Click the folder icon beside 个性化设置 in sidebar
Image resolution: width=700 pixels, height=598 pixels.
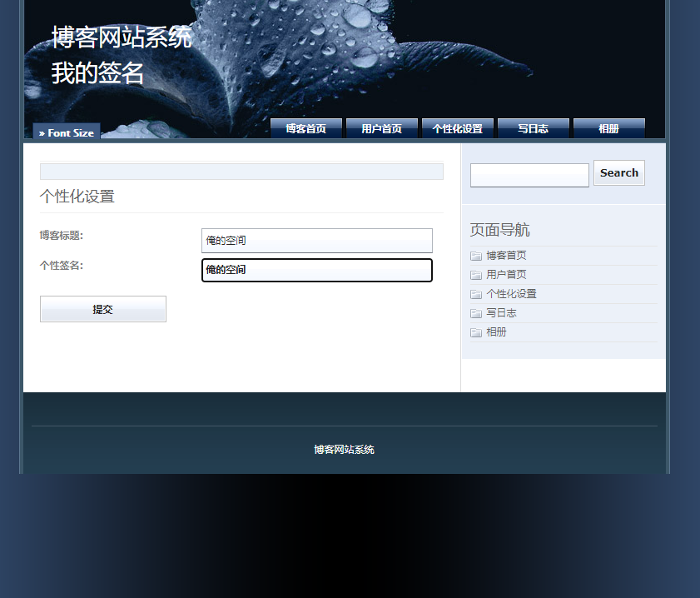pos(475,293)
